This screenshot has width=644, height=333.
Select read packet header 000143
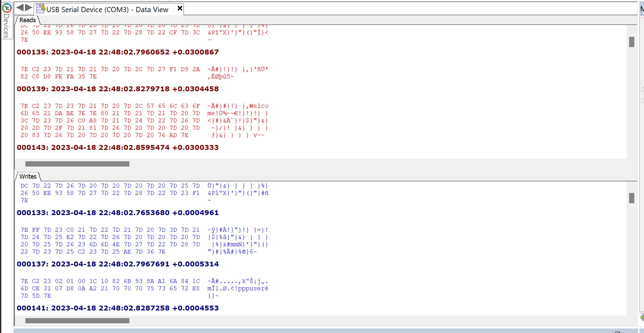pyautogui.click(x=118, y=147)
